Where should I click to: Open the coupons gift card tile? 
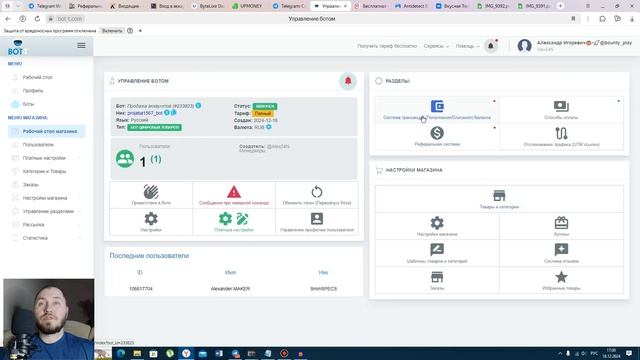pyautogui.click(x=561, y=226)
